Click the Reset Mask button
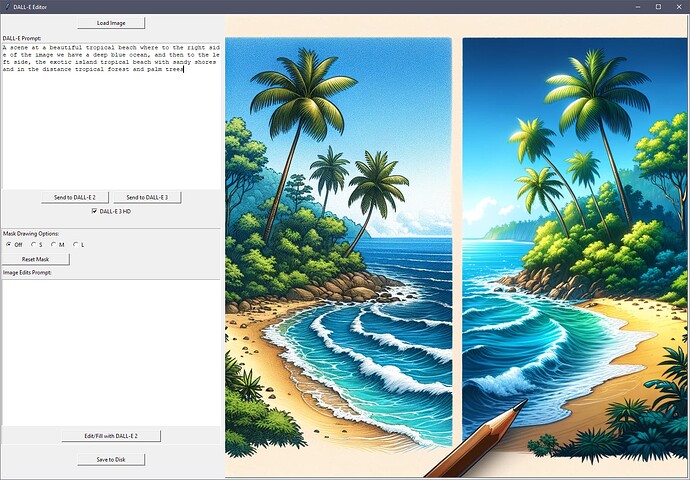 click(x=36, y=259)
